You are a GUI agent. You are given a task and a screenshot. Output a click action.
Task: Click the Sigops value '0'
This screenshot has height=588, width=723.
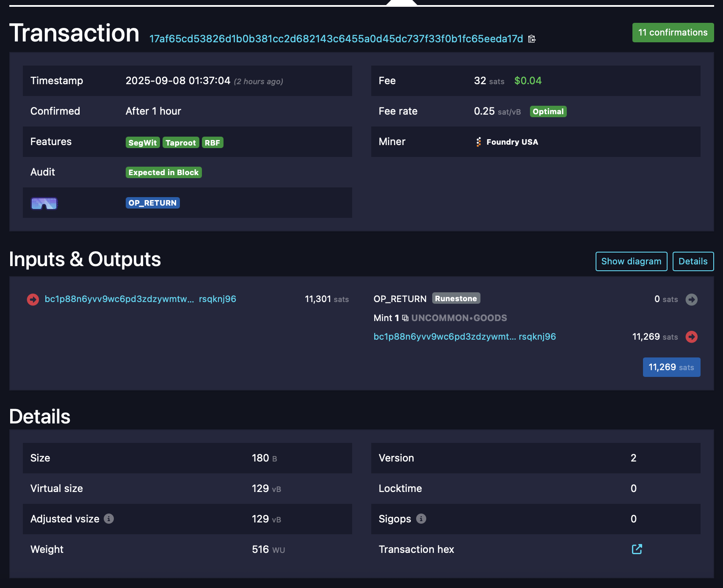pyautogui.click(x=634, y=519)
